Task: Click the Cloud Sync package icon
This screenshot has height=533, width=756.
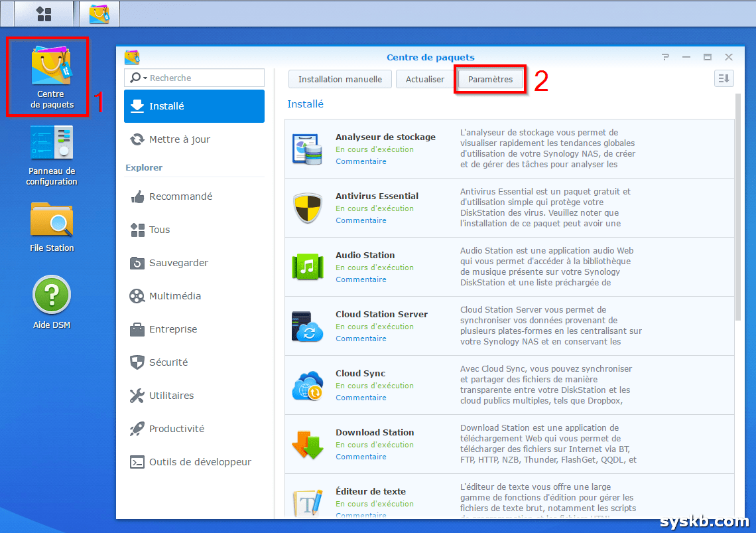Action: (x=307, y=385)
